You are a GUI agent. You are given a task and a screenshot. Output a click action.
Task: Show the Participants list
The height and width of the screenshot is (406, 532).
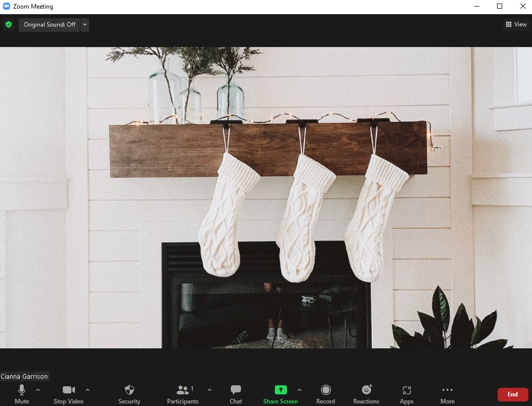[x=183, y=393]
